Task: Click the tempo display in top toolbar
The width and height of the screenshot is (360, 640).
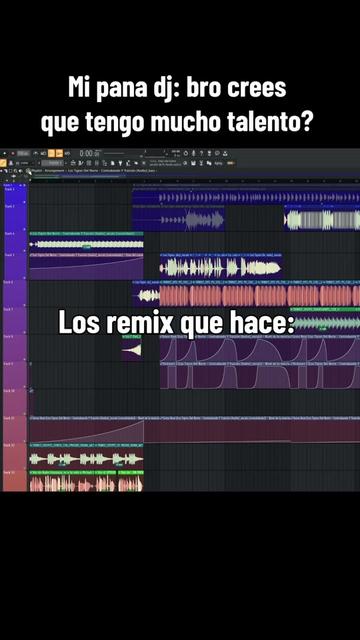Action: [24, 153]
